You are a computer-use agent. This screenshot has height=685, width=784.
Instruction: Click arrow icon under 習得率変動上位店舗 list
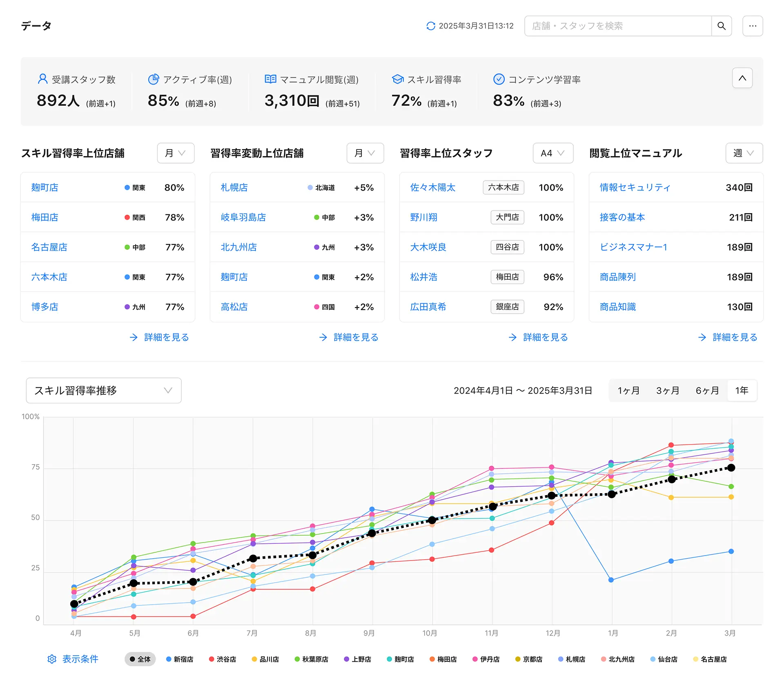coord(323,337)
